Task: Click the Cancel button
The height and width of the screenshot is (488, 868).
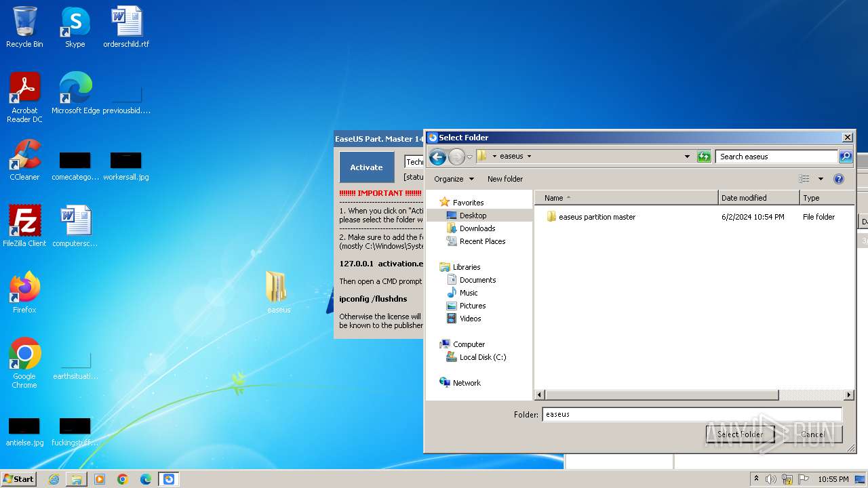Action: coord(812,434)
